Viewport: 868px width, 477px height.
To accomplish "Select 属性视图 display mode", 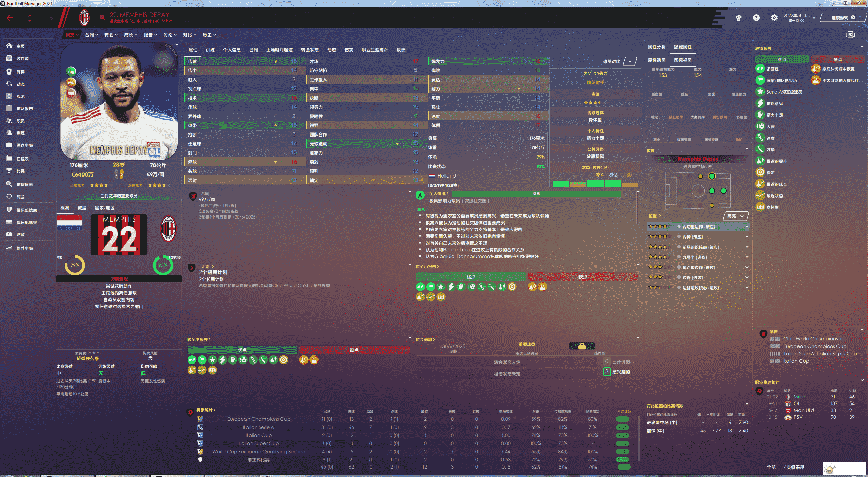I will pos(656,60).
